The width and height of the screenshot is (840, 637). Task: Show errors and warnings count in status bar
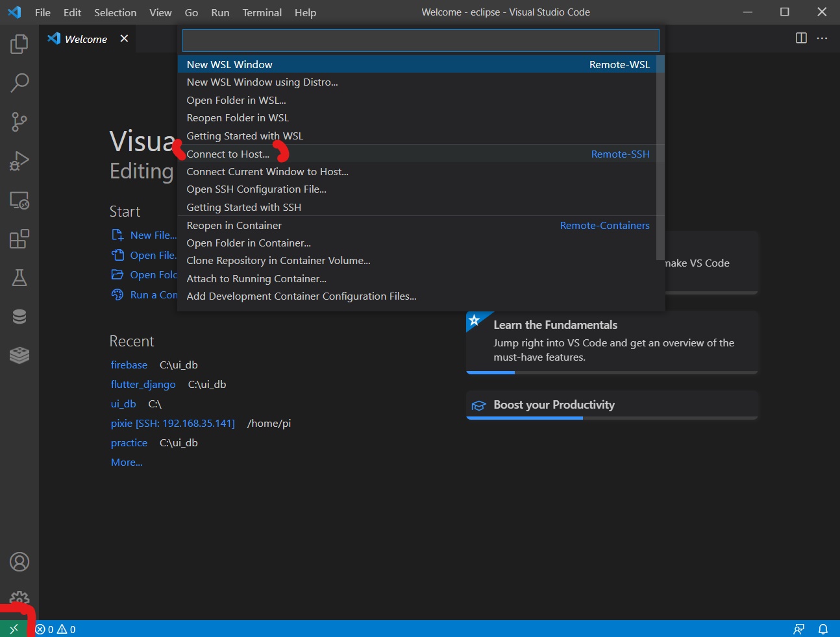(x=56, y=629)
